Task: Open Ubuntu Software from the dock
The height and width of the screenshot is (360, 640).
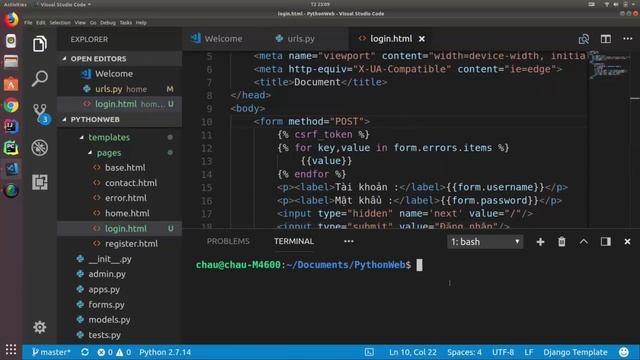Action: click(x=11, y=84)
